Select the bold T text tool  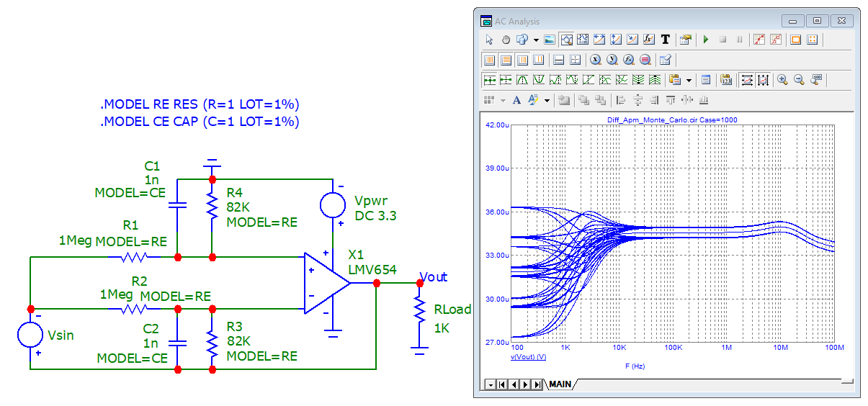[x=666, y=40]
